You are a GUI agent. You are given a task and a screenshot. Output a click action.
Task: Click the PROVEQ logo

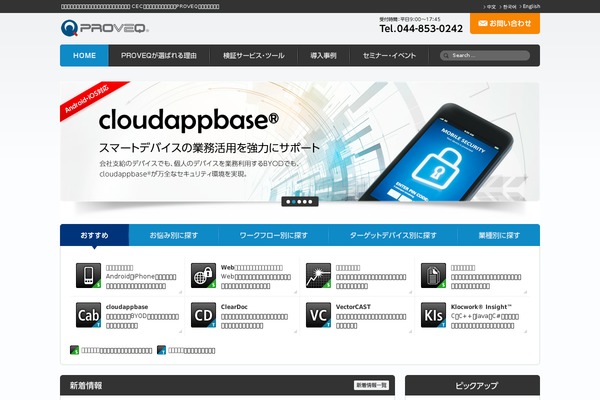[104, 28]
